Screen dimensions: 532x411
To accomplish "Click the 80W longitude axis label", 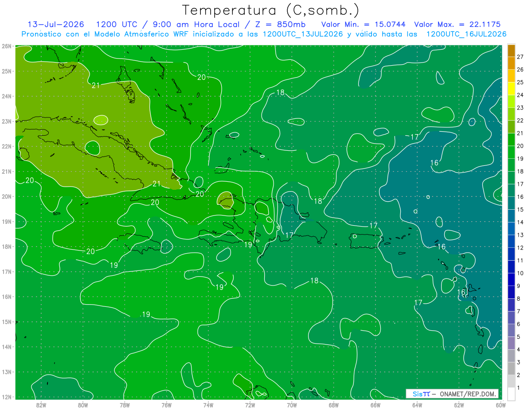I will (x=83, y=405).
